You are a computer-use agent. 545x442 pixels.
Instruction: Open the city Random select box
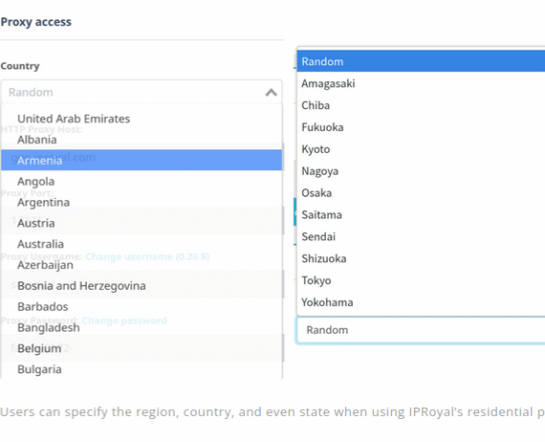click(x=421, y=330)
